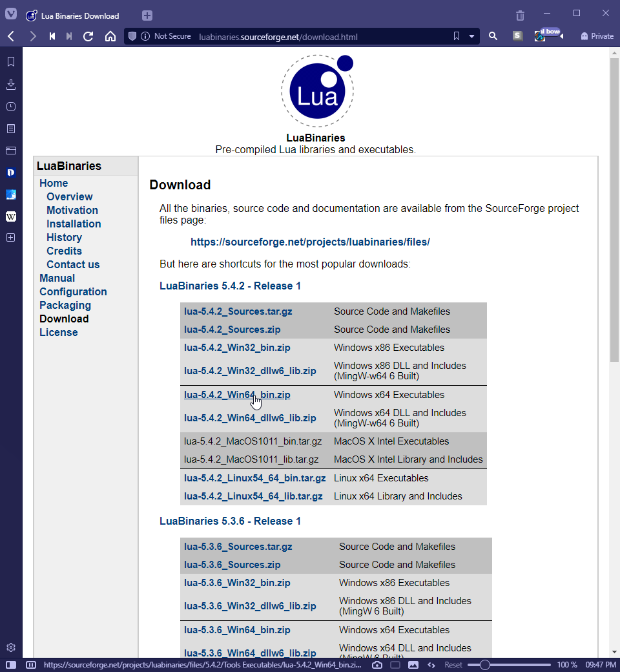Open the shield content blocker icon

[x=132, y=36]
